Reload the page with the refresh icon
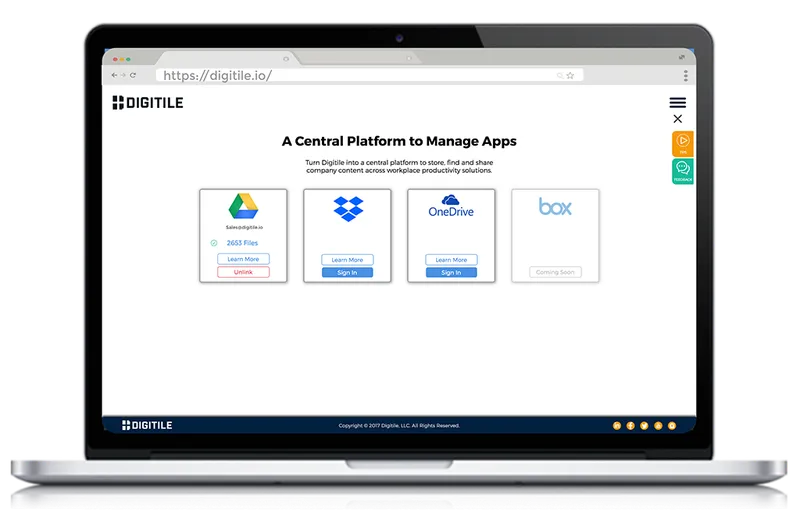 [133, 75]
